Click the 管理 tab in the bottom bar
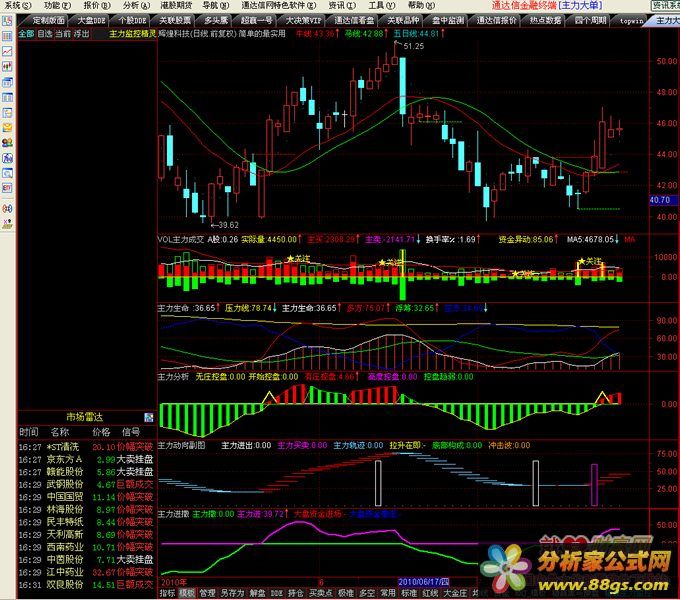This screenshot has height=600, width=680. [207, 593]
